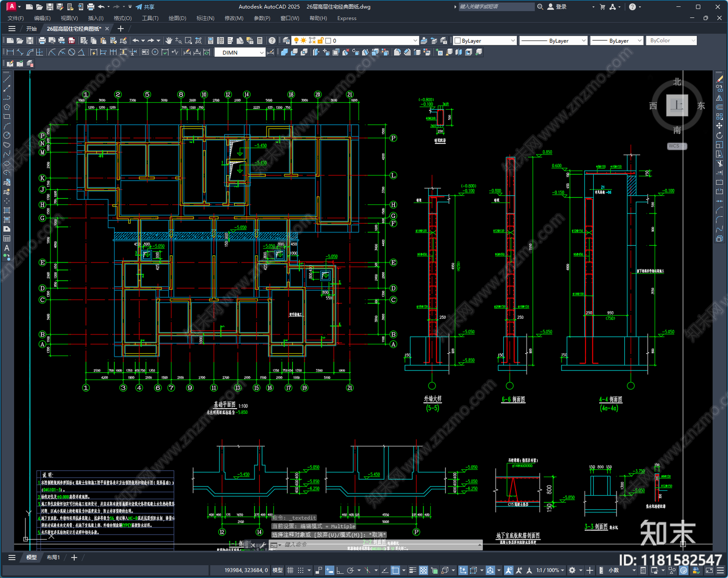The image size is (728, 578).
Task: Switch to the 布局1 layout tab
Action: tap(53, 557)
